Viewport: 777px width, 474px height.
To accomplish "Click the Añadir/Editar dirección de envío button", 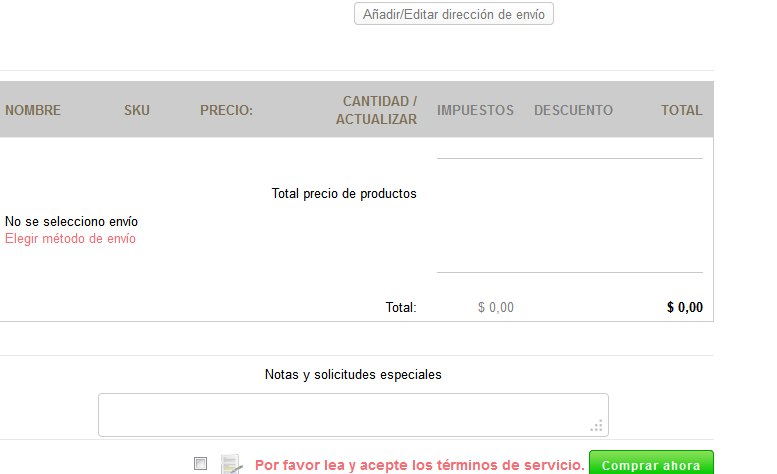I will 453,14.
